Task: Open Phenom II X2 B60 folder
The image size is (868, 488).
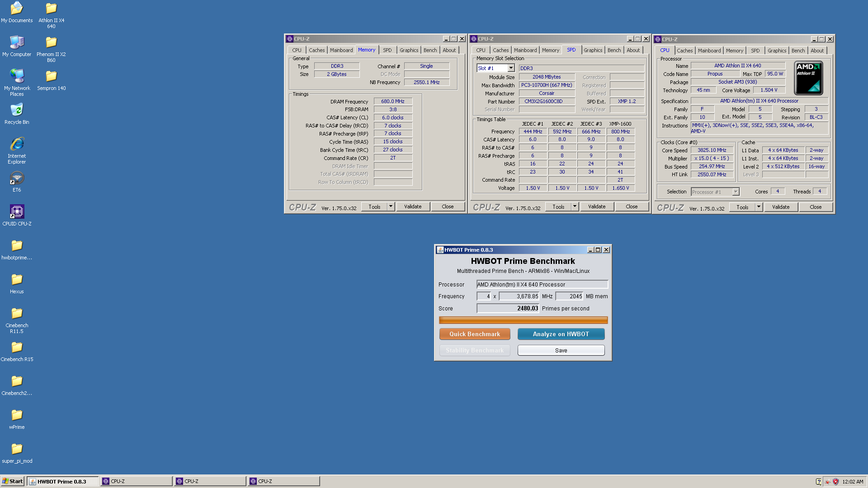Action: 51,49
